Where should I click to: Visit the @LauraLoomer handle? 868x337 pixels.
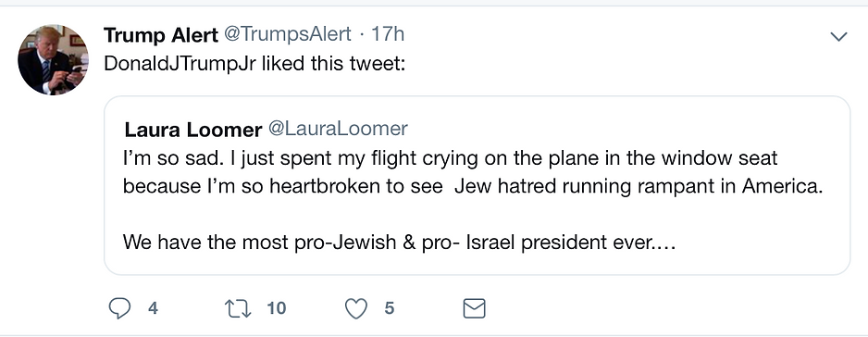point(338,129)
